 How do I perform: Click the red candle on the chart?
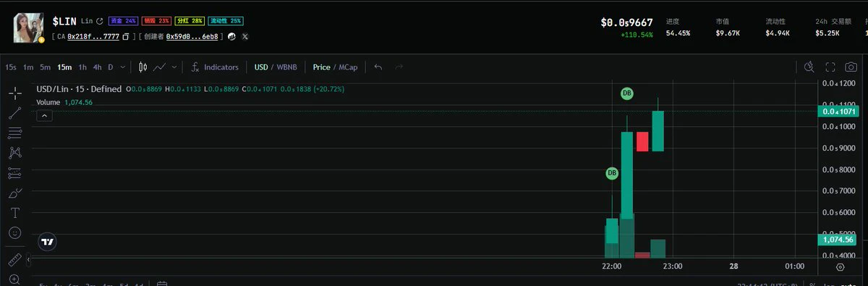[642, 142]
